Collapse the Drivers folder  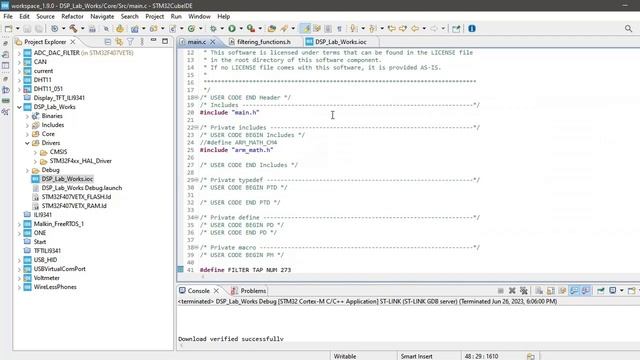click(27, 143)
